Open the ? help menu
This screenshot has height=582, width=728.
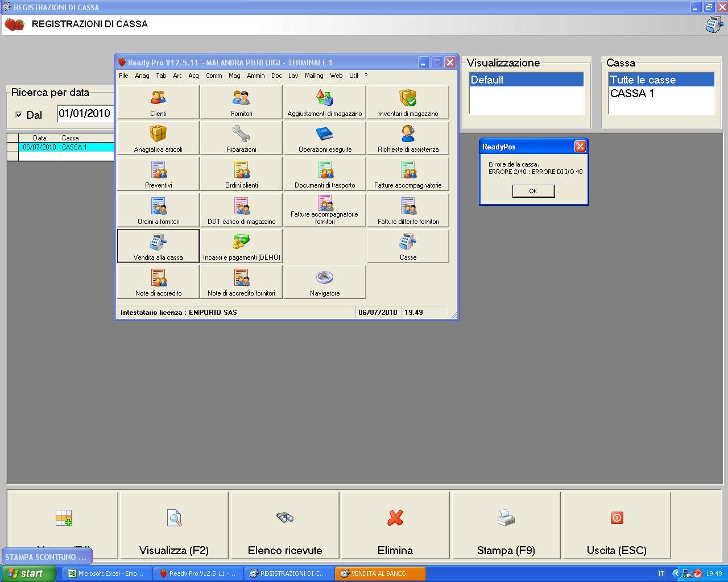coord(366,76)
